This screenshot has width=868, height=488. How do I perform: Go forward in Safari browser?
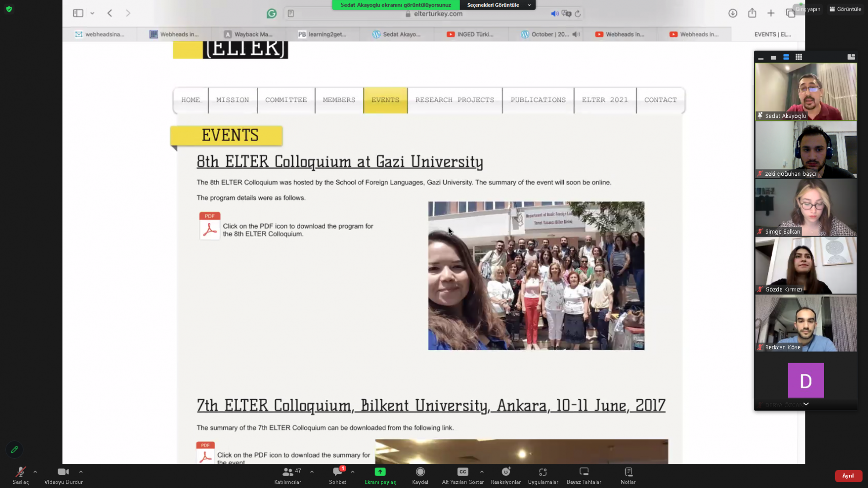point(128,13)
